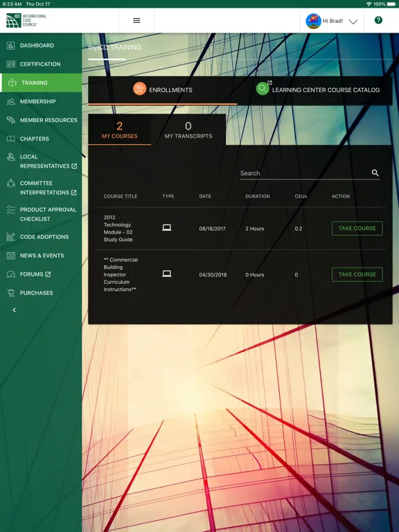The image size is (399, 532).
Task: Click Commercial Building Inspector Curriculum Instructions title
Action: 121,274
